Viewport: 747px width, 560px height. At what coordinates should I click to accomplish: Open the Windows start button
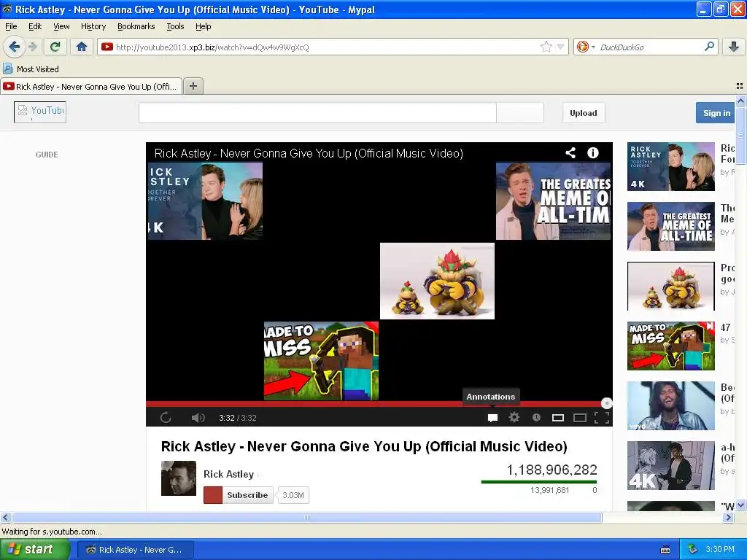(34, 550)
